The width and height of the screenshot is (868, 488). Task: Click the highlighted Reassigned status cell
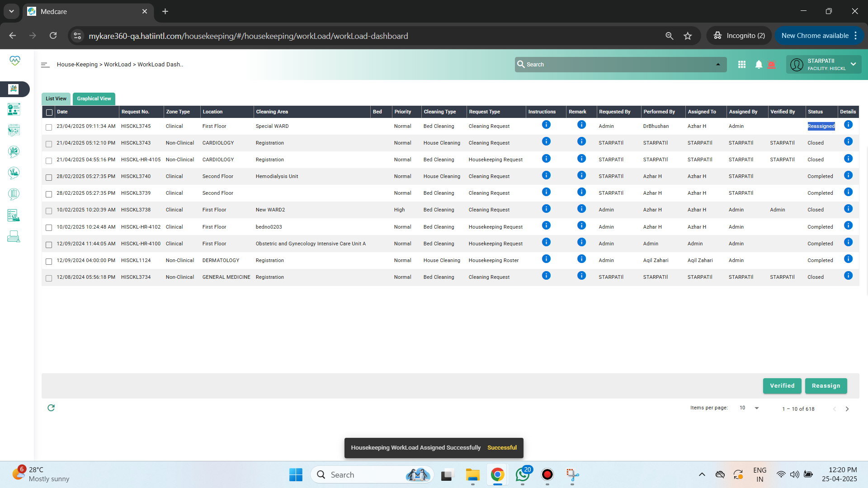(821, 127)
